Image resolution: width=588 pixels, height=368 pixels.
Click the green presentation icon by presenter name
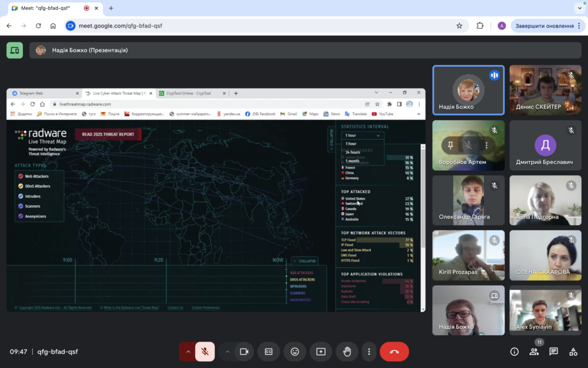[14, 51]
